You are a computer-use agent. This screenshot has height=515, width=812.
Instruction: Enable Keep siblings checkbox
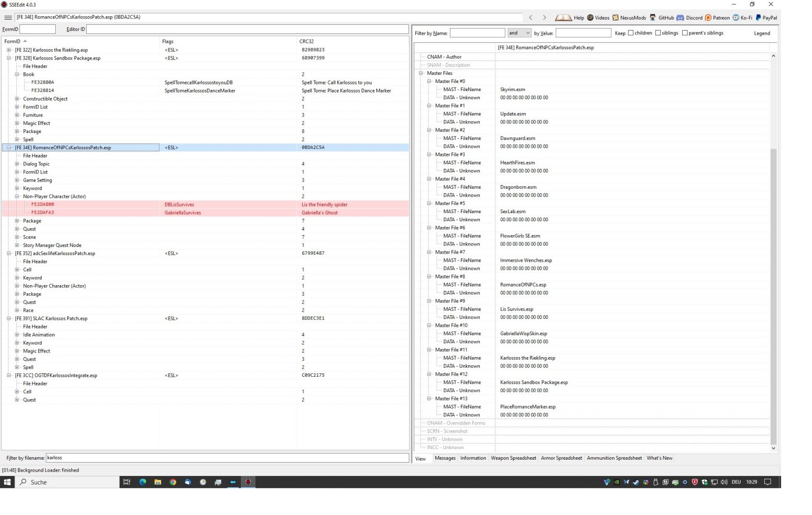tap(658, 33)
